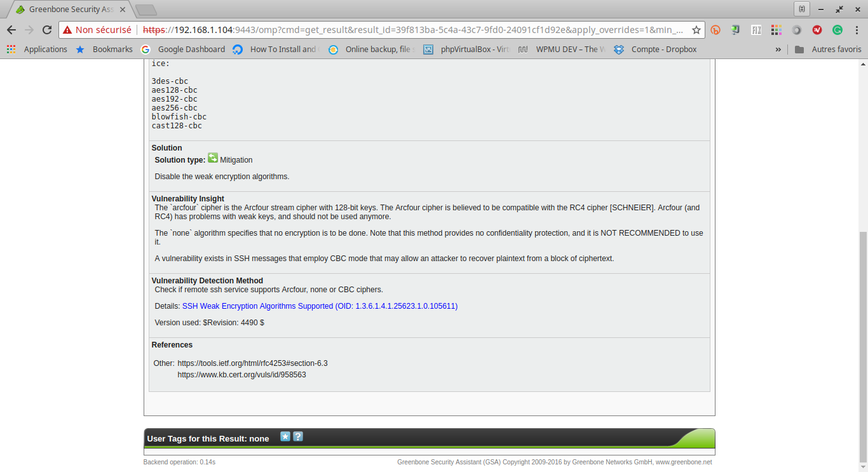This screenshot has height=472, width=868.
Task: Add a new user tag with the star icon
Action: pyautogui.click(x=285, y=436)
